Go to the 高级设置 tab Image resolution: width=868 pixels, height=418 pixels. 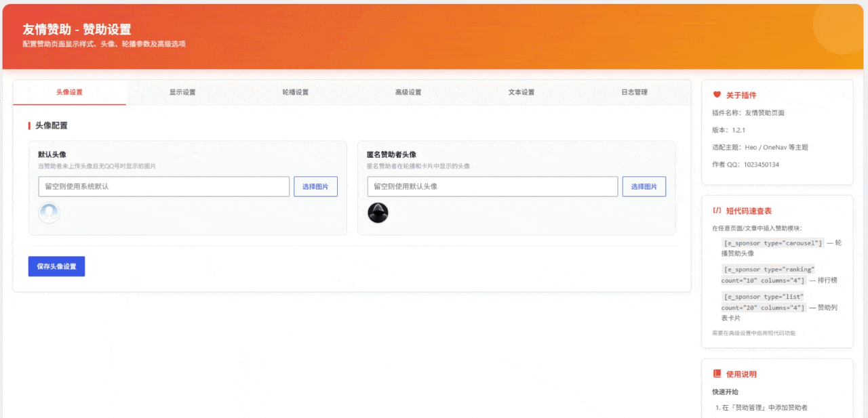[408, 92]
